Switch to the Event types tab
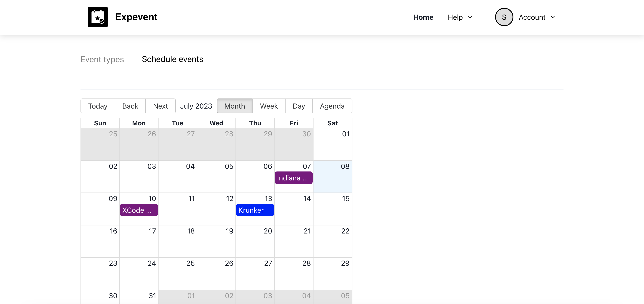Image resolution: width=644 pixels, height=304 pixels. (x=102, y=59)
